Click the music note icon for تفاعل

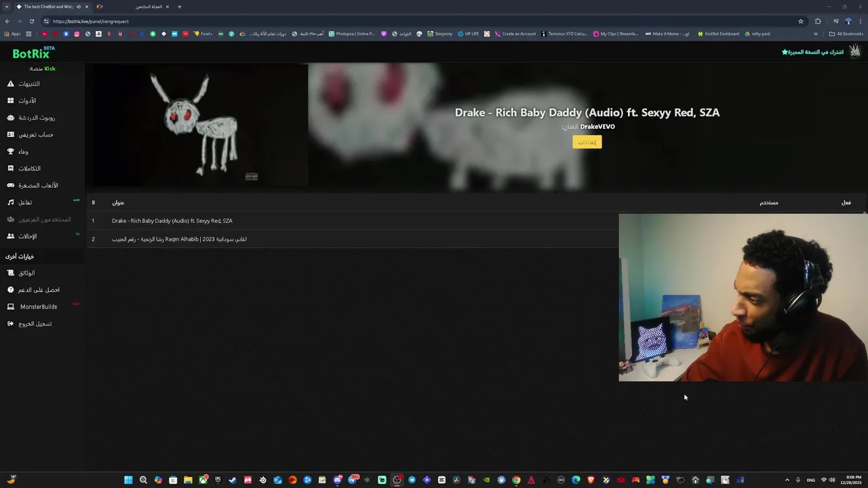point(10,203)
